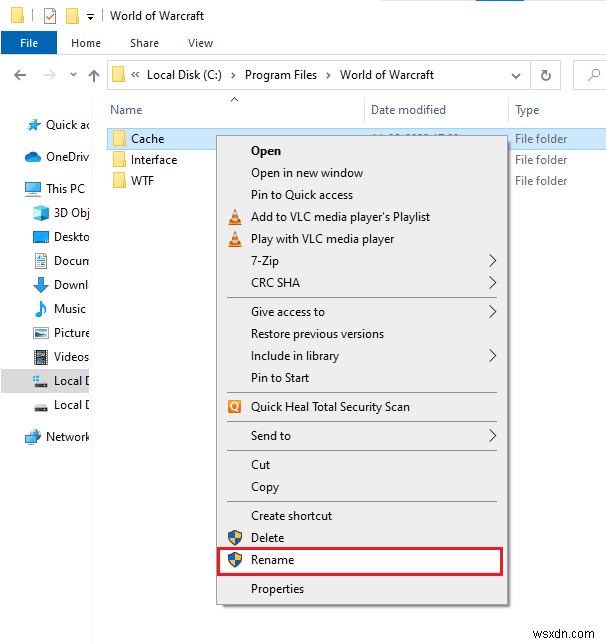Select Properties in the context menu

point(277,589)
